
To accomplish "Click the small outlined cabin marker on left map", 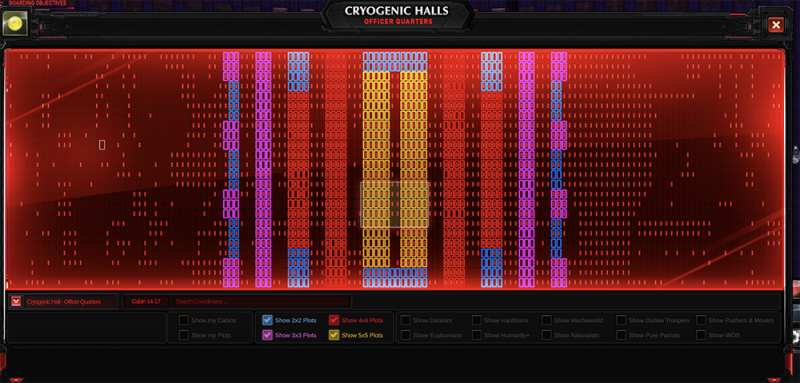I will 102,145.
